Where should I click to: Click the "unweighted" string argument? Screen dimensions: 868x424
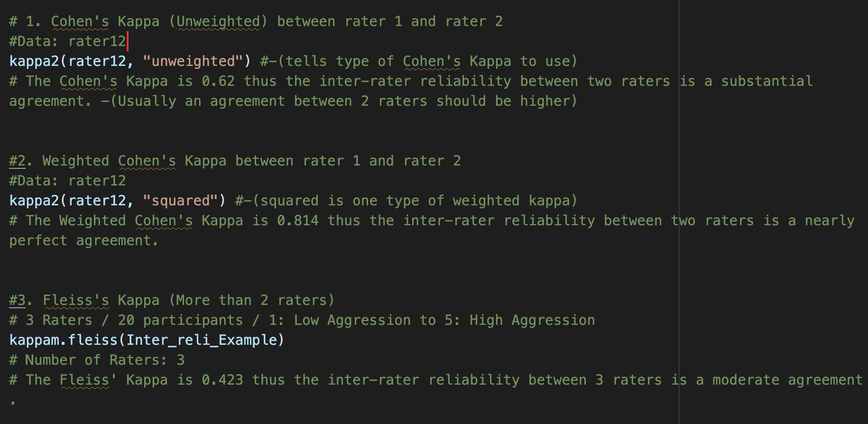(193, 61)
